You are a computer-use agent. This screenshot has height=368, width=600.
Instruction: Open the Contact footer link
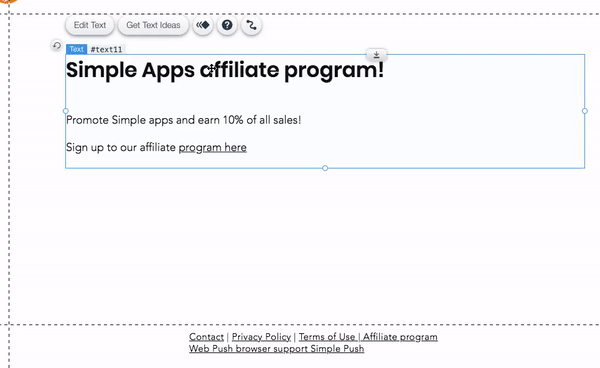tap(206, 337)
